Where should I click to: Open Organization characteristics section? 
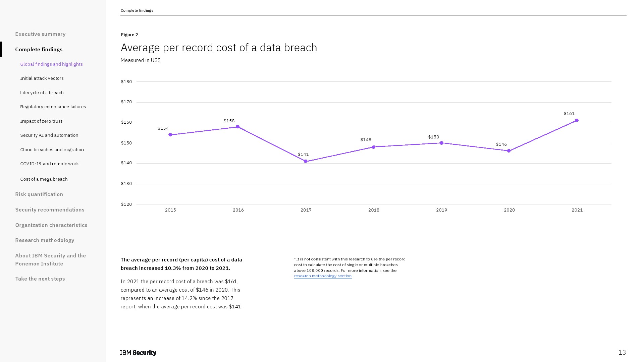tap(51, 225)
